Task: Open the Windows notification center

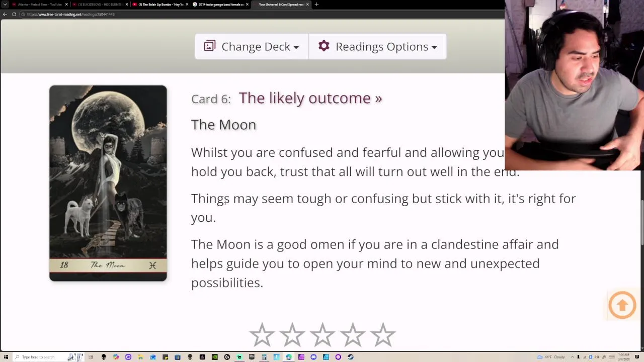Action: [x=637, y=357]
